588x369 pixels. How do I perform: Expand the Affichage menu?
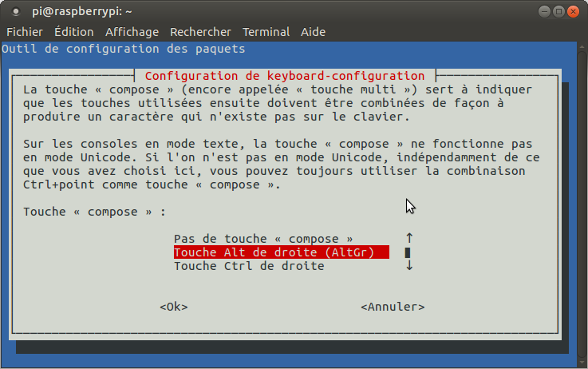click(x=132, y=32)
